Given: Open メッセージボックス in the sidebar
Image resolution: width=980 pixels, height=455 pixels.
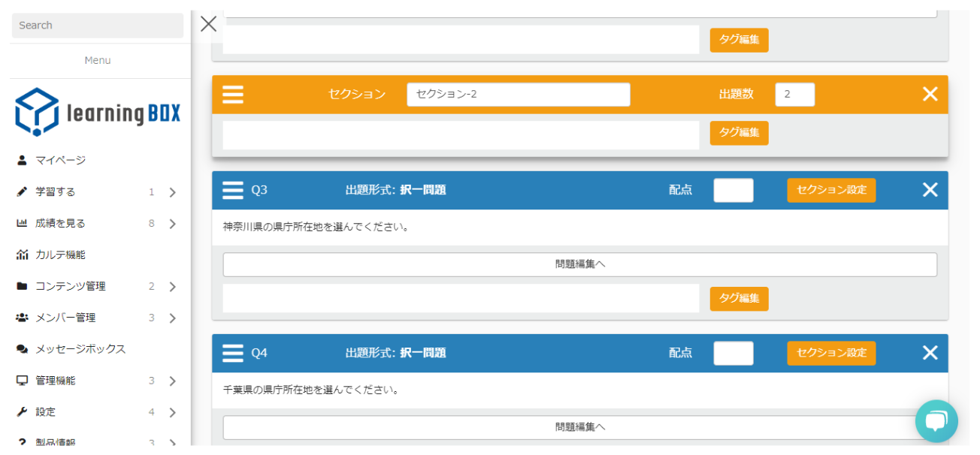Looking at the screenshot, I should pyautogui.click(x=80, y=350).
